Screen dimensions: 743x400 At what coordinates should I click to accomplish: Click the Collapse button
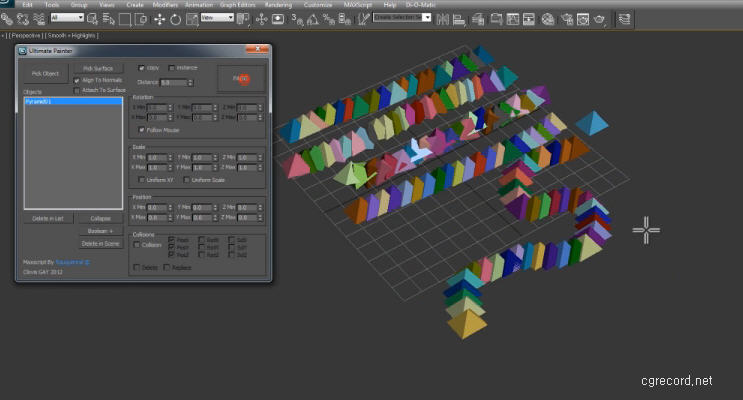tap(100, 218)
